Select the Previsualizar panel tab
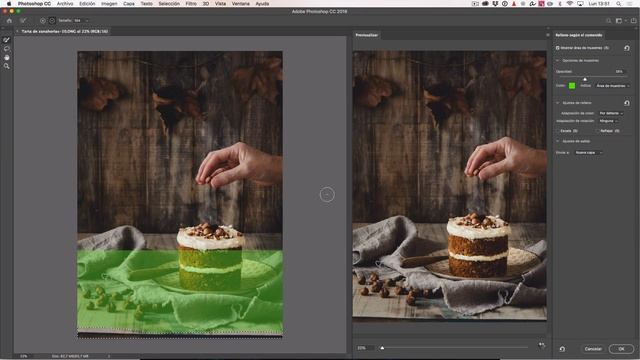 coord(367,35)
